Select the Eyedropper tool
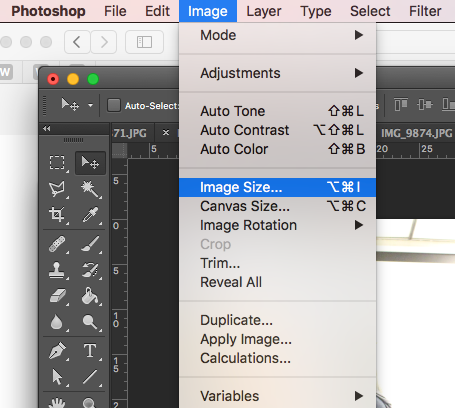 (90, 214)
